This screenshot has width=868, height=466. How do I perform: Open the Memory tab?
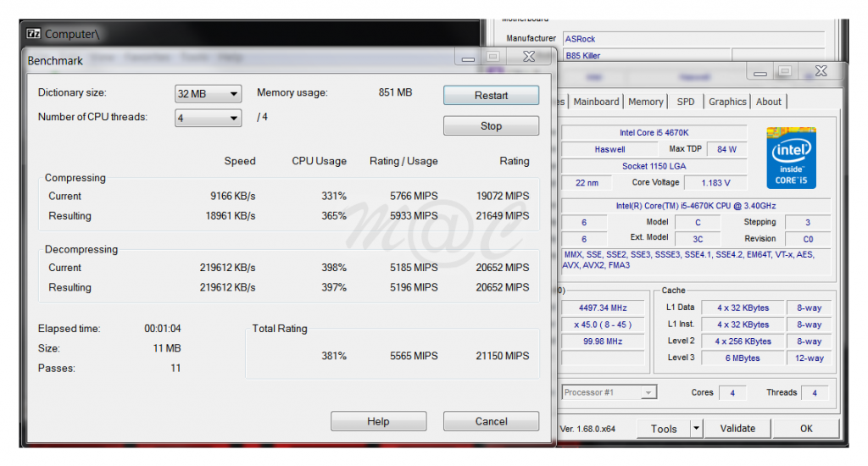tap(645, 102)
